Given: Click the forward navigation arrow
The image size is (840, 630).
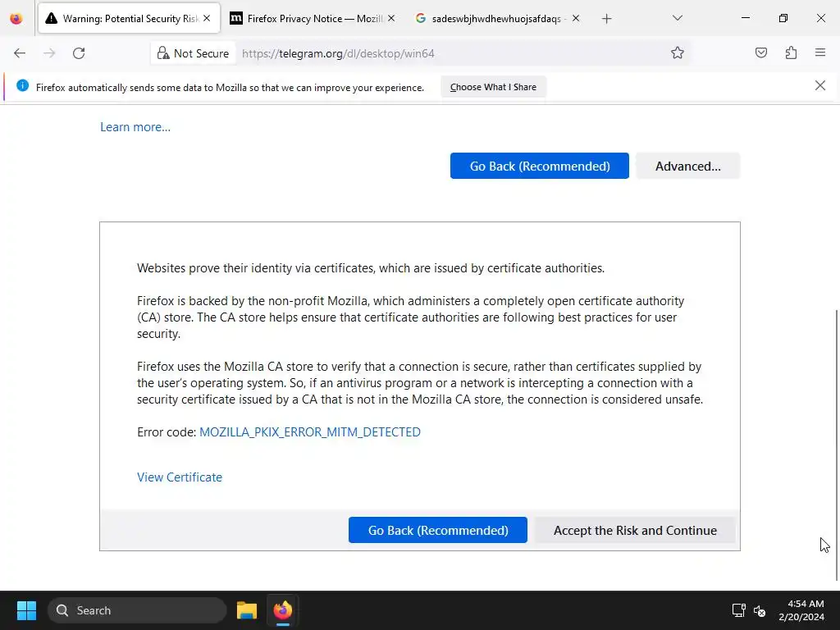Looking at the screenshot, I should tap(49, 53).
